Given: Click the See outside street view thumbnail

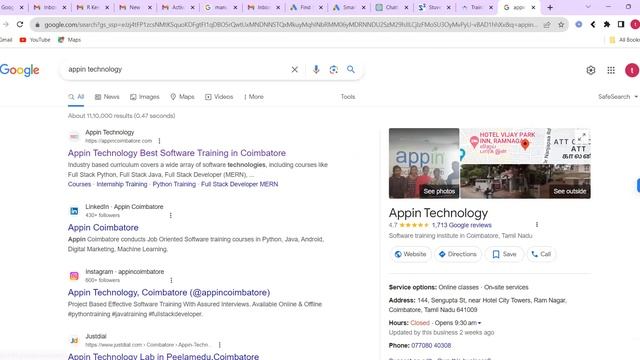Looking at the screenshot, I should 525,181.
